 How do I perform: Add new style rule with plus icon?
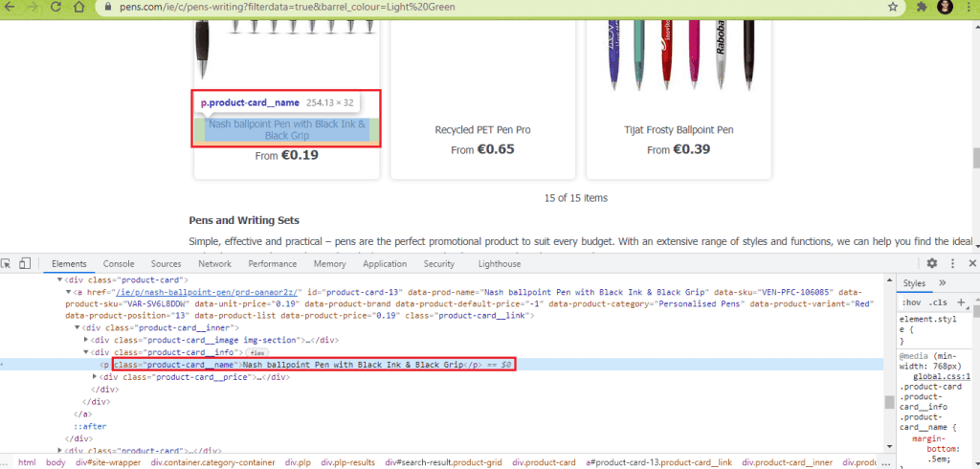961,302
